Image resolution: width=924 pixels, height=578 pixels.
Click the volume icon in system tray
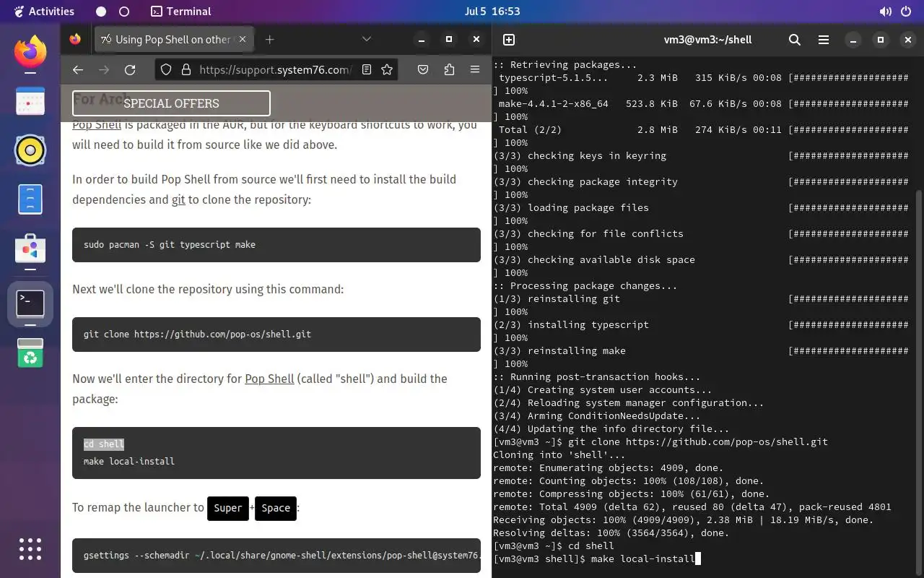886,12
